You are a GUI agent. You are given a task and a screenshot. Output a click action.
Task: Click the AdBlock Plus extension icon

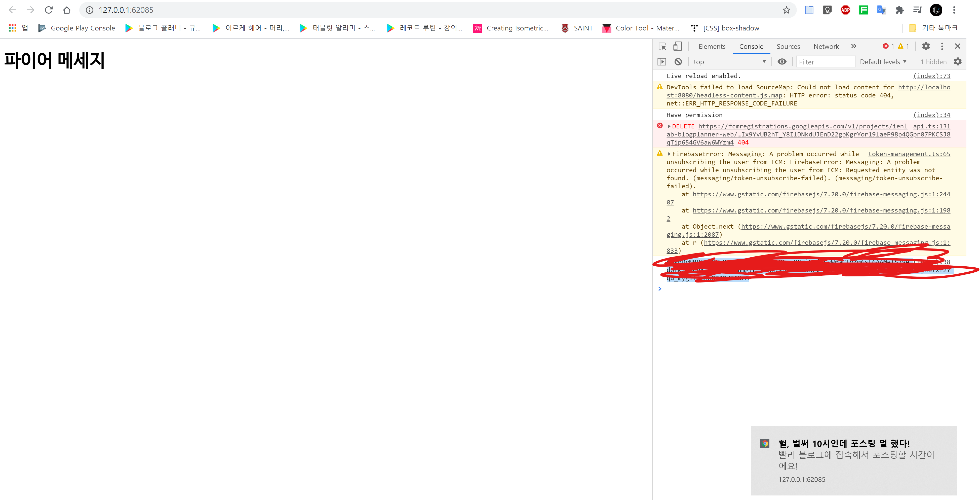tap(845, 10)
